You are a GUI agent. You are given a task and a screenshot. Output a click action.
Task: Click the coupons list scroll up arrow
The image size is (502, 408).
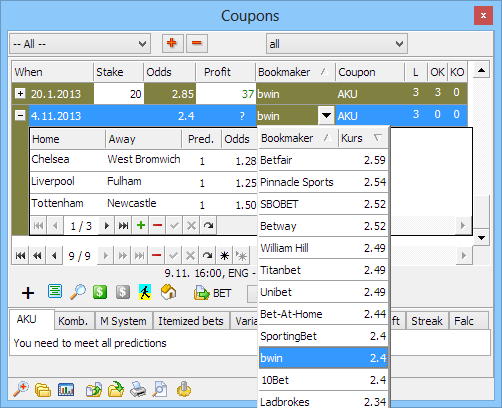tap(481, 70)
